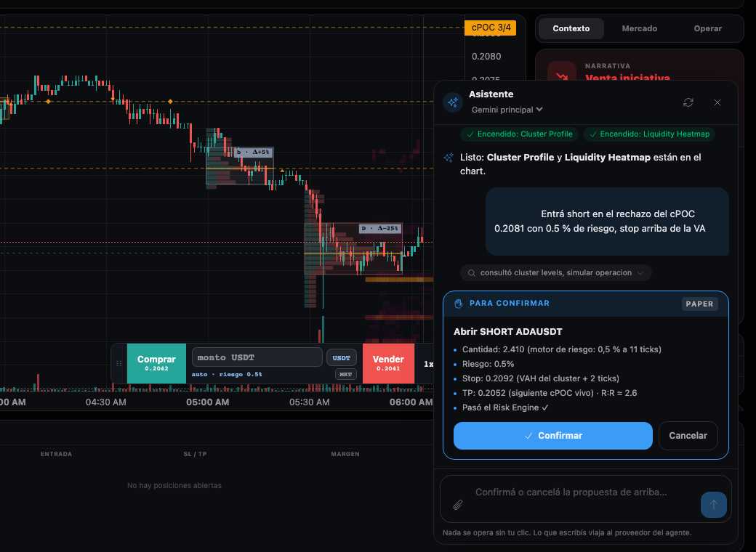This screenshot has height=552, width=756.
Task: Click the Narrativa downtrend icon
Action: tap(562, 75)
